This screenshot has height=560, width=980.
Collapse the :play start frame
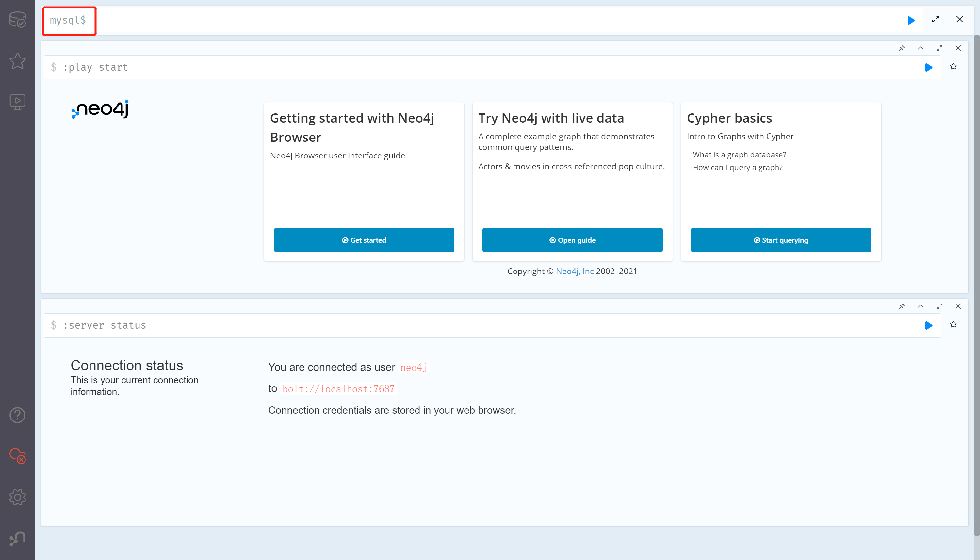pyautogui.click(x=921, y=48)
